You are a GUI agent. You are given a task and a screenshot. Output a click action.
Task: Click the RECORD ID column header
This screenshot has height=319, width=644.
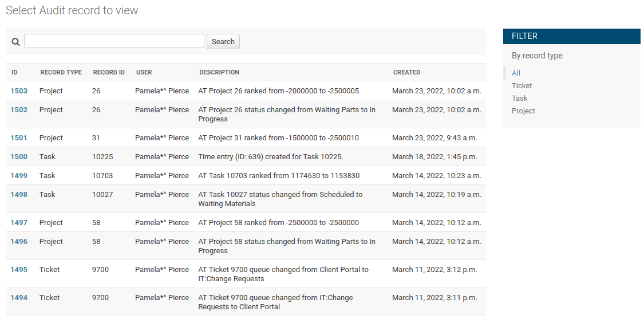pos(109,72)
